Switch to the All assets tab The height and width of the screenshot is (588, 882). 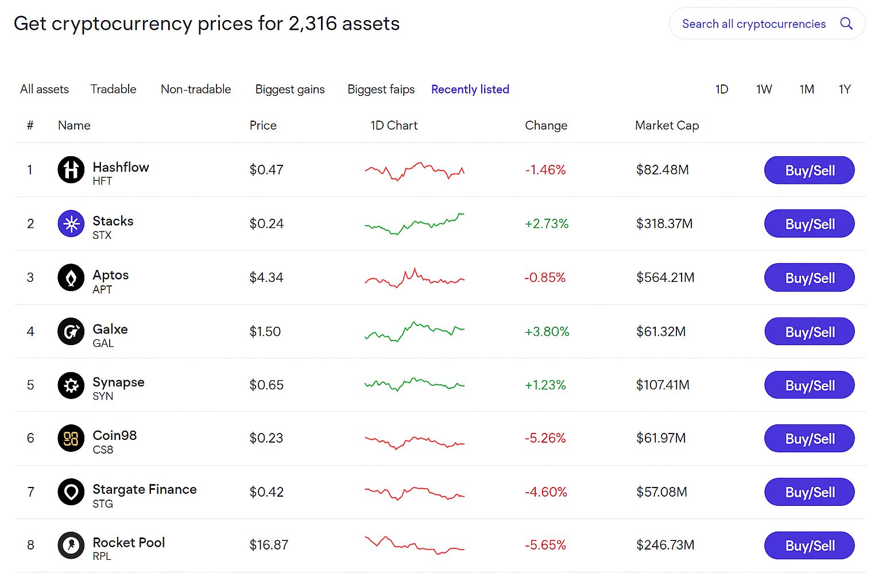click(44, 90)
